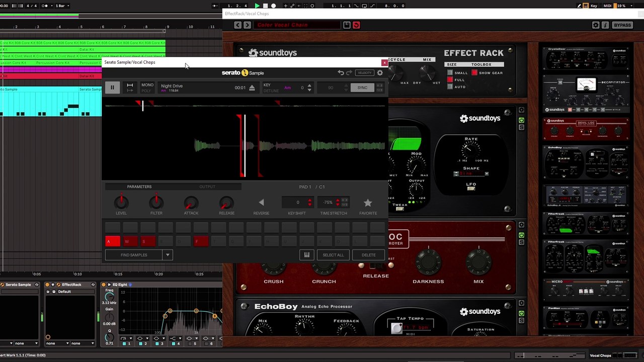Select cue pad W
This screenshot has width=644, height=362.
tap(130, 241)
